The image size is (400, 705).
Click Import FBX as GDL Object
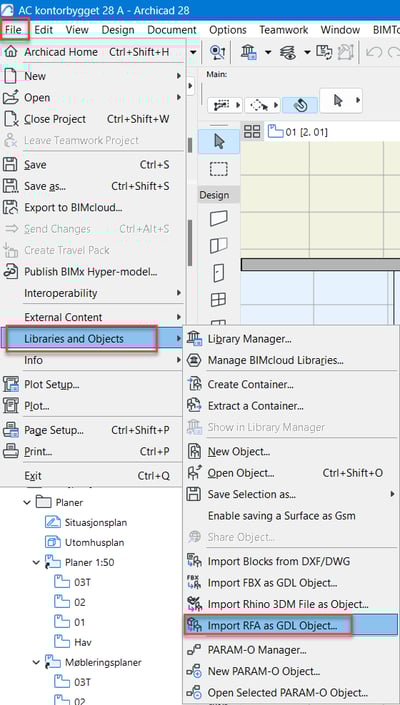pos(272,583)
